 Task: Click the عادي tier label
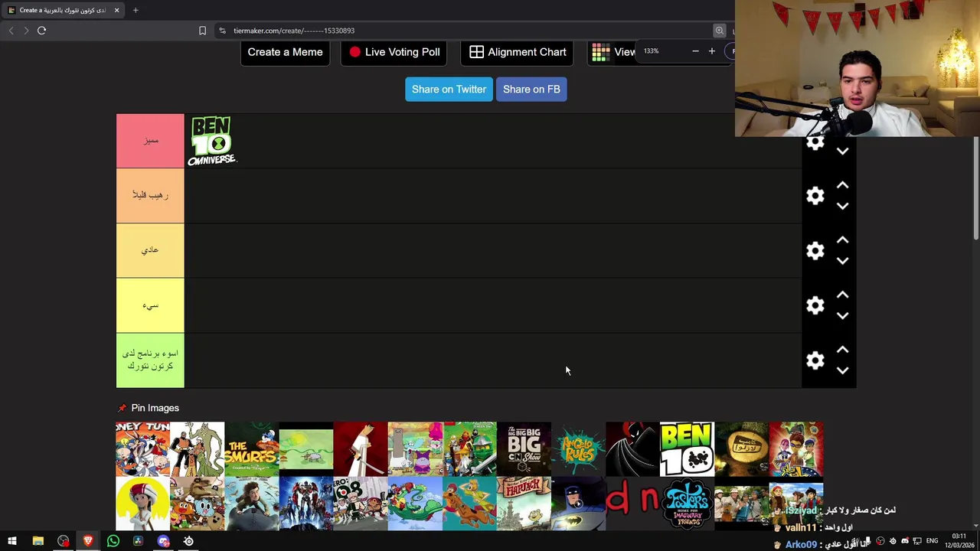pyautogui.click(x=150, y=250)
